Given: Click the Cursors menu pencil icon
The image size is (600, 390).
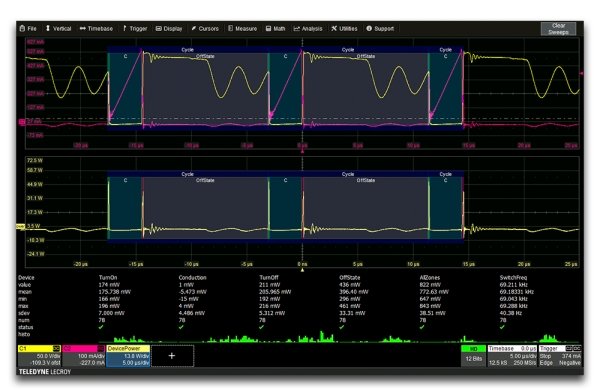Looking at the screenshot, I should click(194, 28).
